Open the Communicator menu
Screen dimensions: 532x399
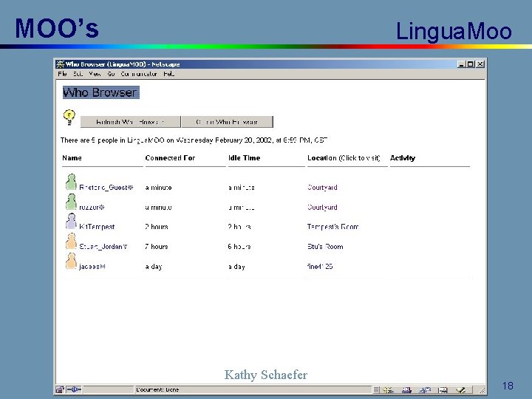click(139, 74)
